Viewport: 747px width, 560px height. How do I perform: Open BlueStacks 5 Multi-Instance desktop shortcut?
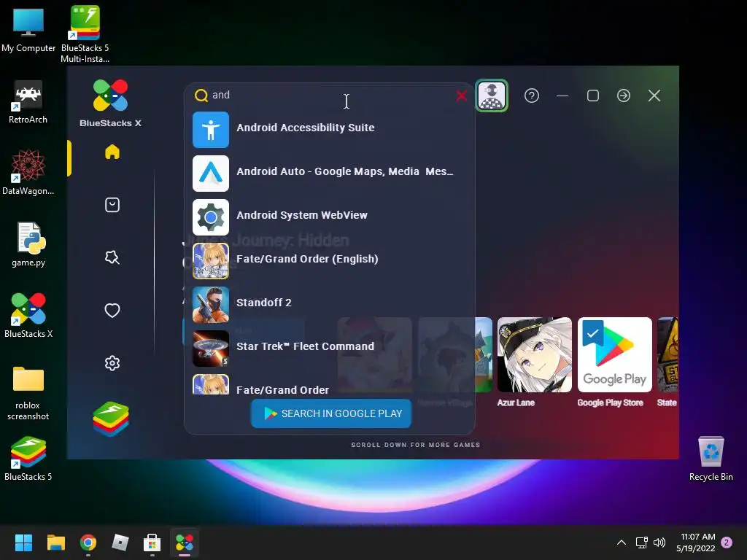pos(85,34)
